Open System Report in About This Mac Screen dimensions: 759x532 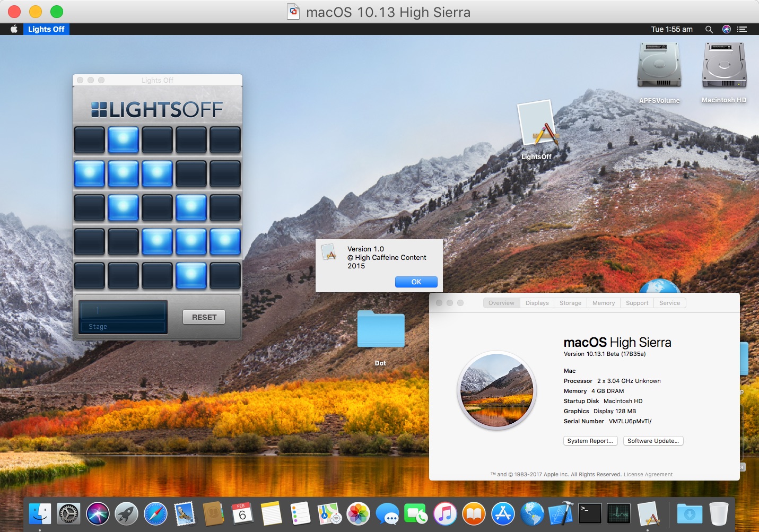(x=590, y=441)
